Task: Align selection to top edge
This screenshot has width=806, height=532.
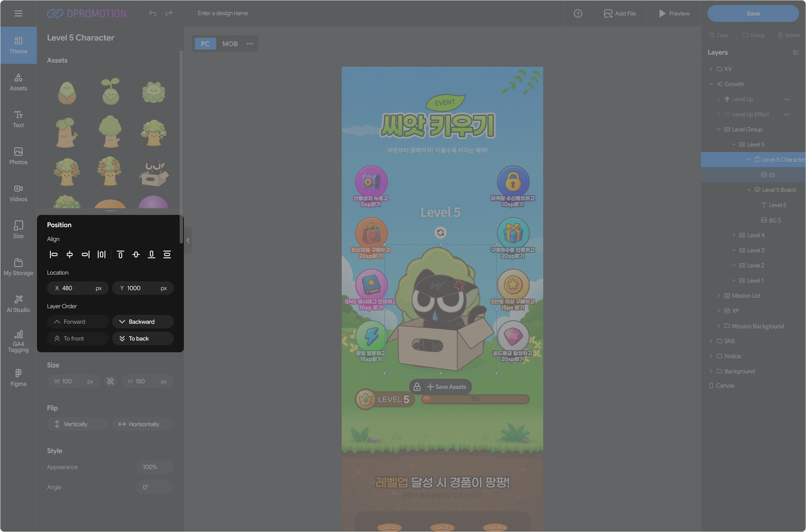Action: (120, 254)
